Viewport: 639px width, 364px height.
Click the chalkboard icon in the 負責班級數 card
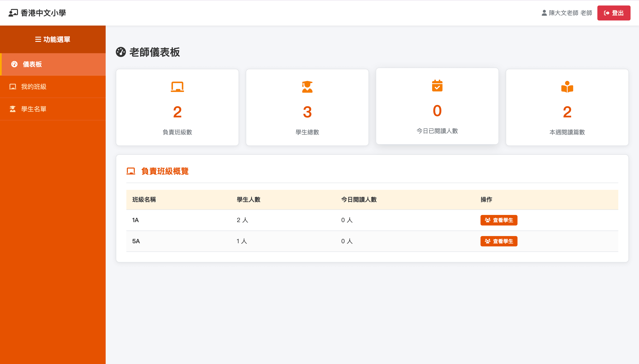pyautogui.click(x=177, y=87)
